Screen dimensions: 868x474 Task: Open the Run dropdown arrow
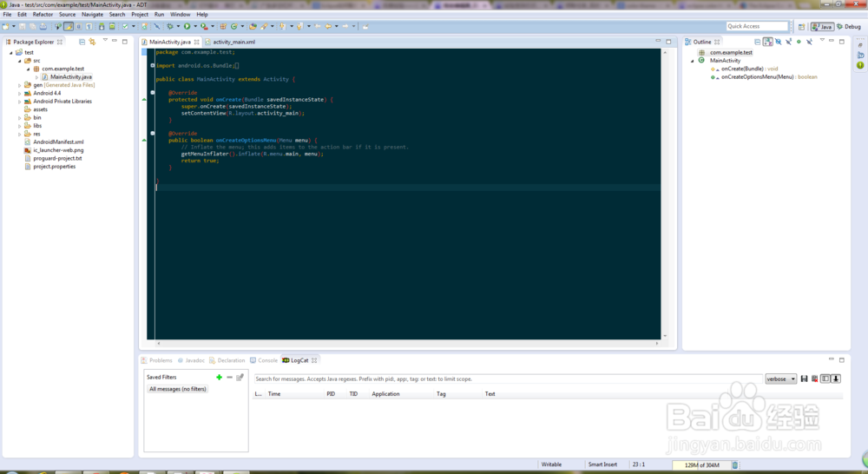pos(195,26)
